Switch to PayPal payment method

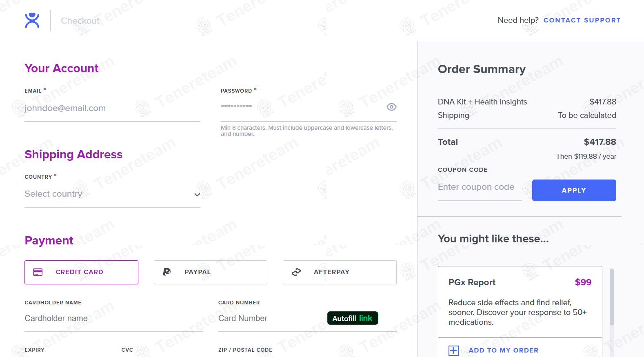(210, 272)
